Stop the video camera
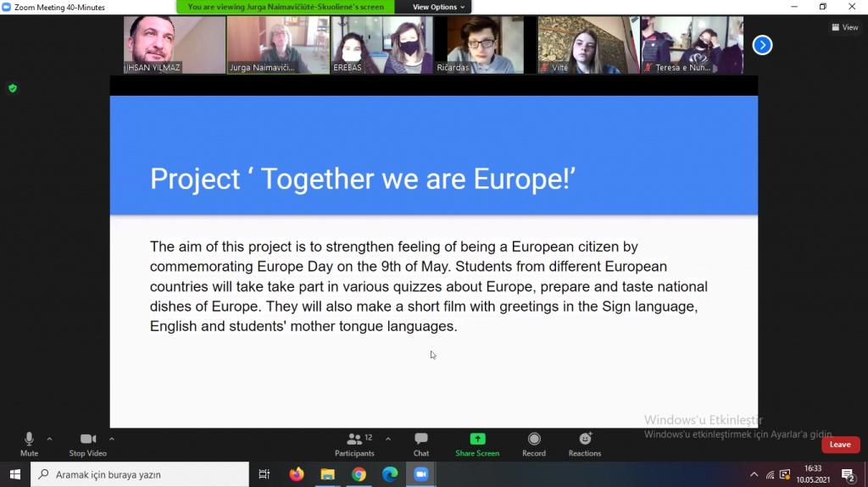 (x=87, y=443)
